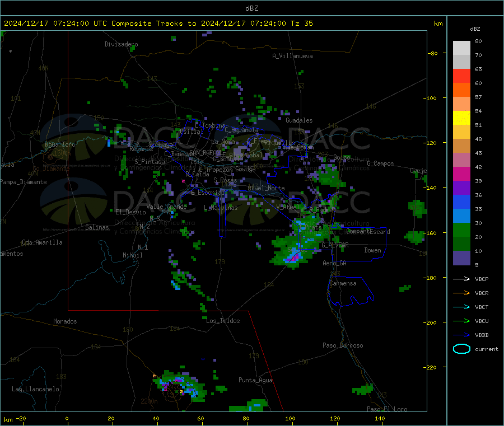This screenshot has width=504, height=426.
Task: Click the 'Salinas' map label
Action: pos(97,227)
